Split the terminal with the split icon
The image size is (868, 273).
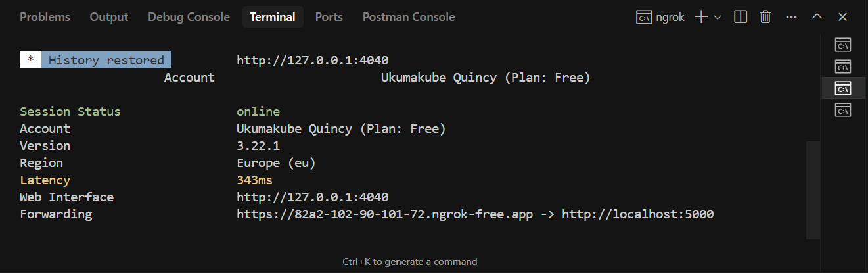(741, 17)
